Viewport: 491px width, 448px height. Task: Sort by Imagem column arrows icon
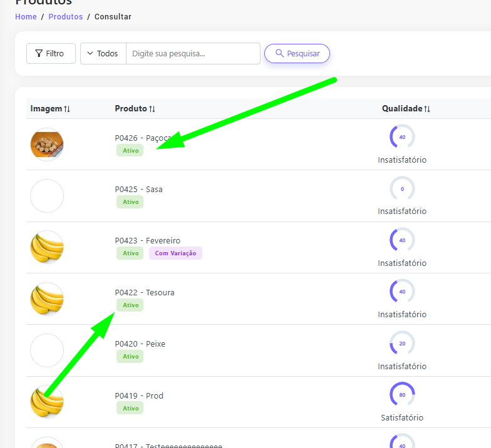pyautogui.click(x=67, y=109)
